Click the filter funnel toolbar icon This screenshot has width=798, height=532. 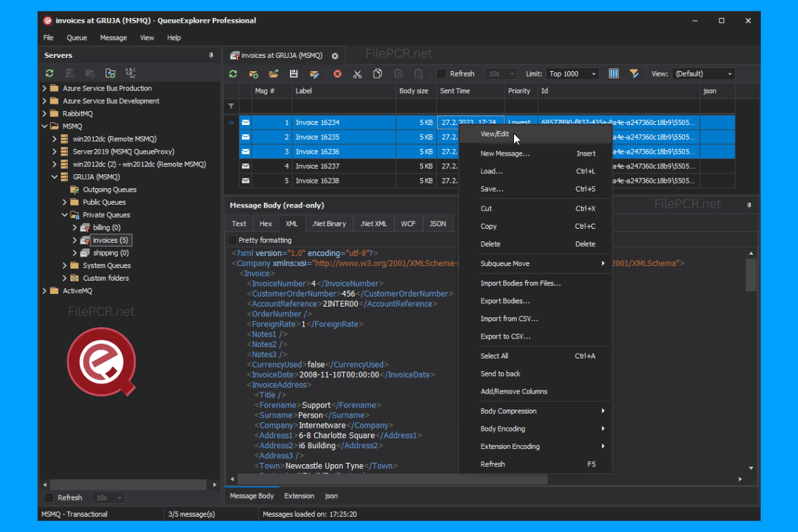pyautogui.click(x=634, y=74)
